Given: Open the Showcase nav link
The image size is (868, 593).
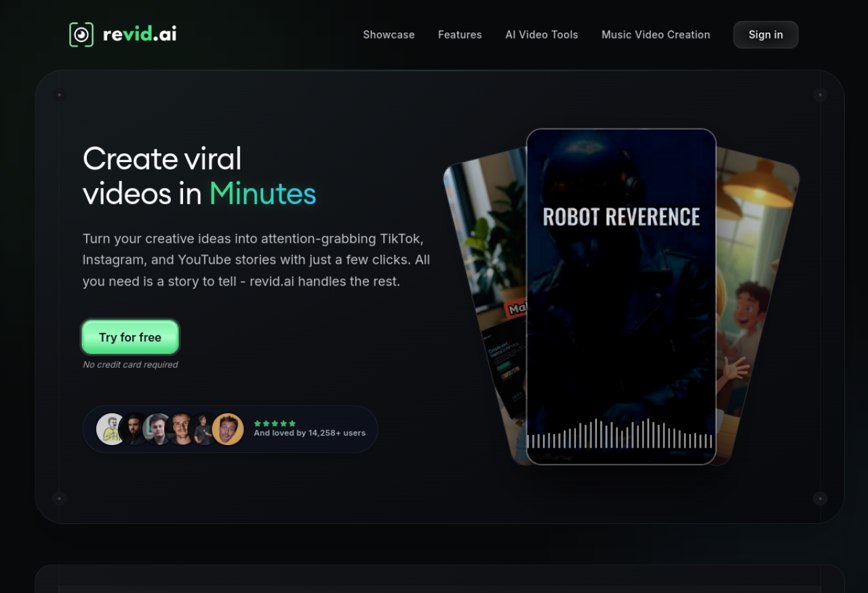Looking at the screenshot, I should point(389,35).
